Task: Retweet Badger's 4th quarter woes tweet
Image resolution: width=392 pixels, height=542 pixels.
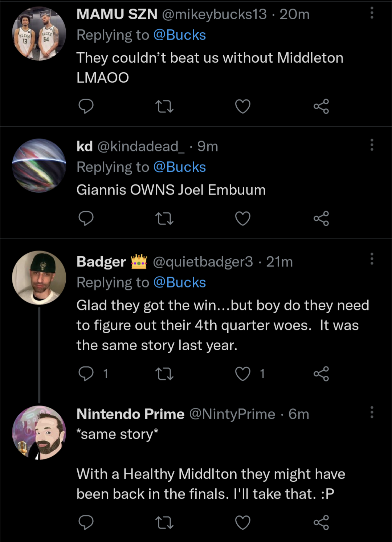Action: coord(164,374)
